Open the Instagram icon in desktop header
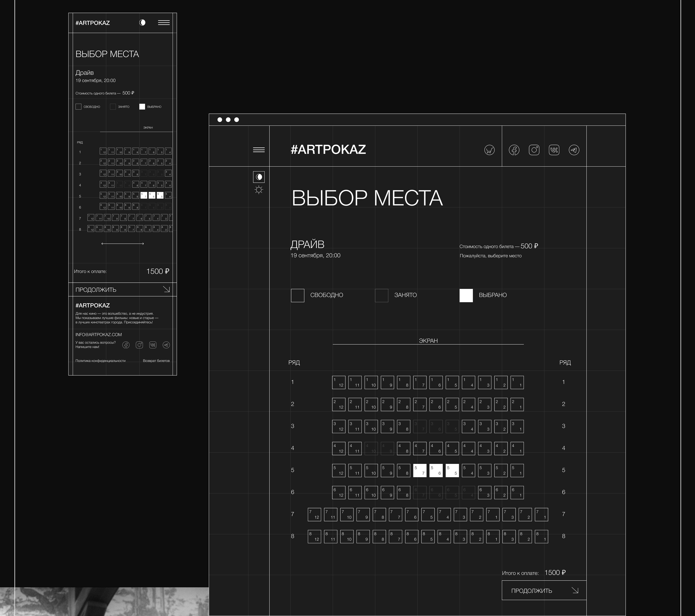695x616 pixels. (x=534, y=150)
